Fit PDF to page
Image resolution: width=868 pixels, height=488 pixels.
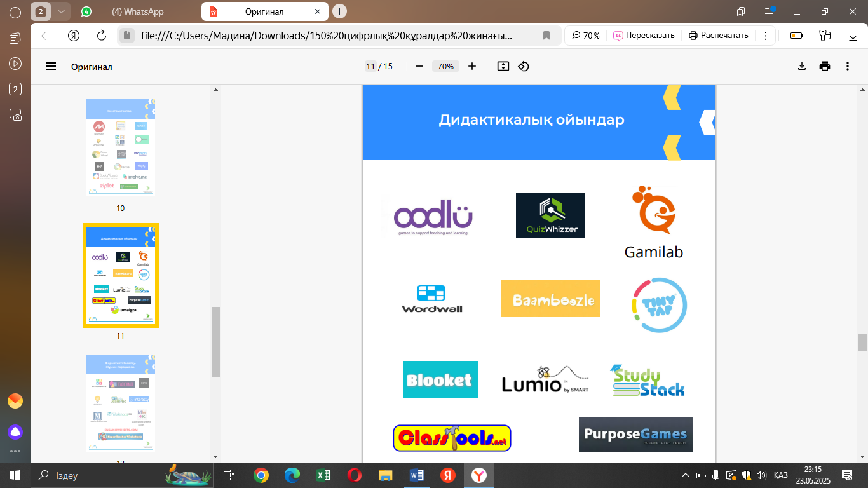[x=503, y=66]
